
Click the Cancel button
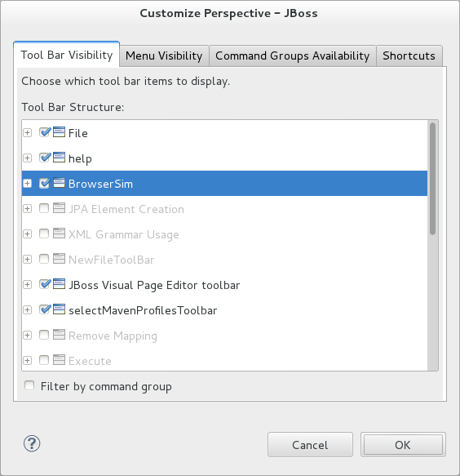[310, 445]
